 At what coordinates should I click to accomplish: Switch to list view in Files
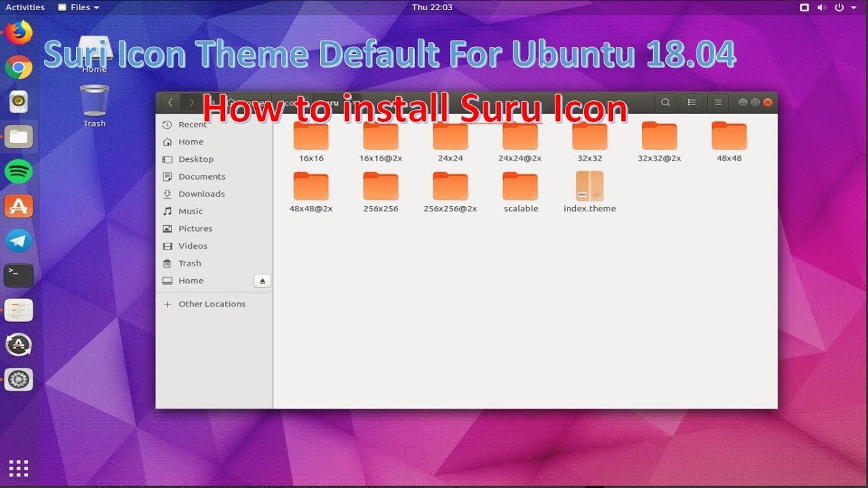(691, 102)
